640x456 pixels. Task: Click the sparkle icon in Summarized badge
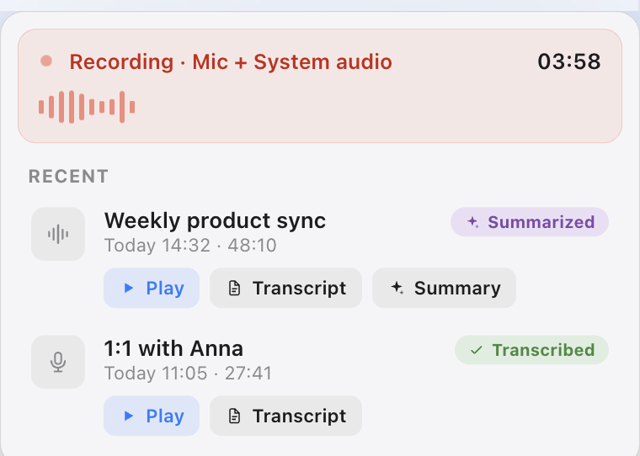pos(473,222)
